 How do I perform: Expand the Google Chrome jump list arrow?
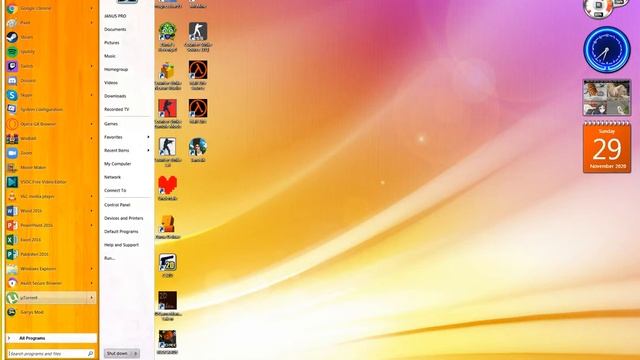pos(91,8)
